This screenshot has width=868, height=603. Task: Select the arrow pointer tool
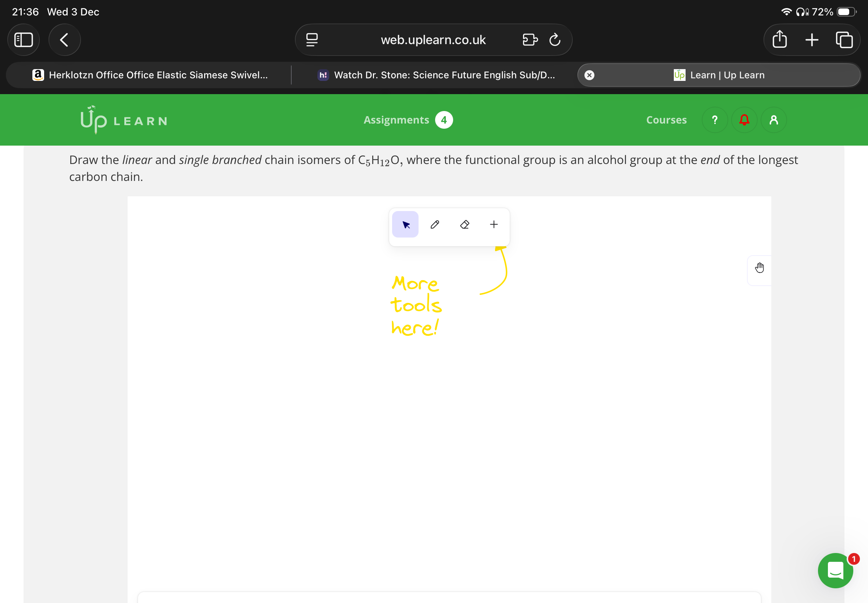405,224
